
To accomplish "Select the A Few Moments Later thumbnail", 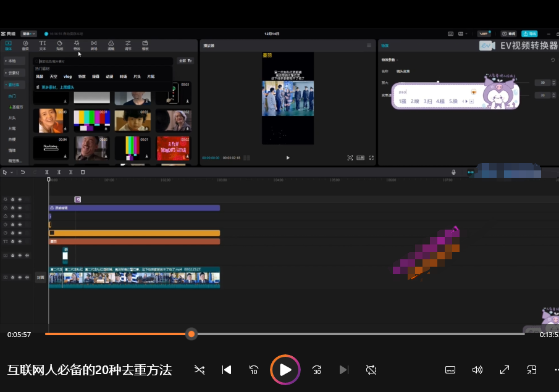I will pyautogui.click(x=174, y=148).
